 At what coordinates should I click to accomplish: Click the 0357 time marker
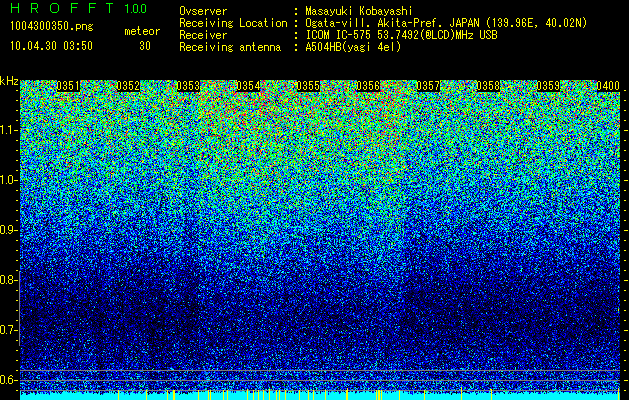point(428,86)
